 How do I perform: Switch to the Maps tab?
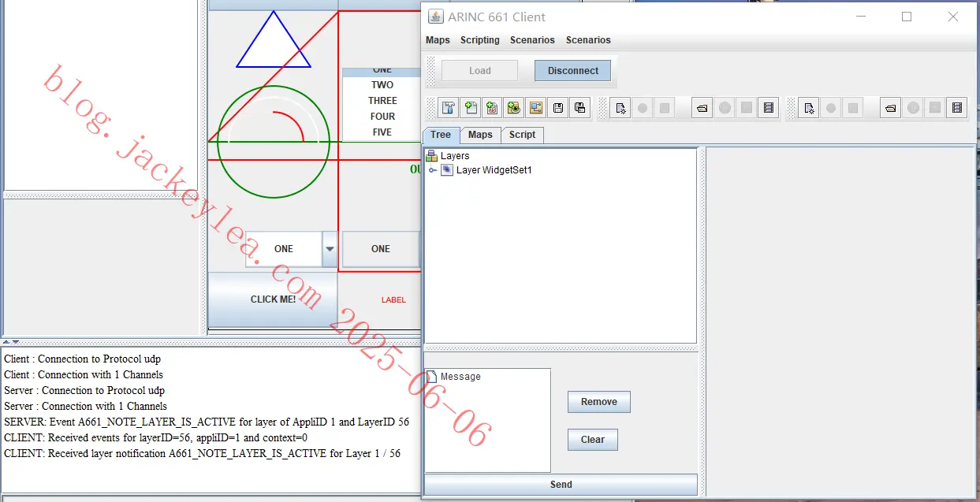tap(480, 135)
